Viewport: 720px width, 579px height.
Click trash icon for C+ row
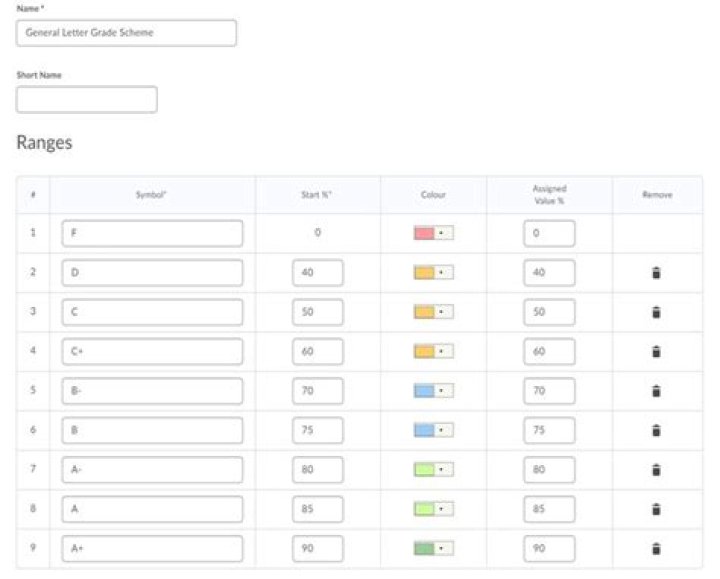(x=656, y=351)
